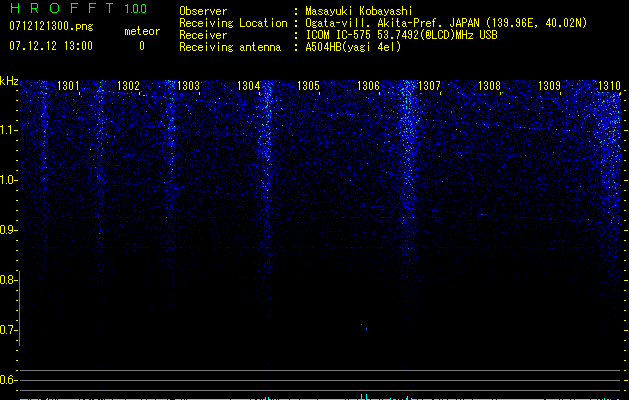
Task: Click the small signal blip near 0.7 kHz
Action: (365, 327)
